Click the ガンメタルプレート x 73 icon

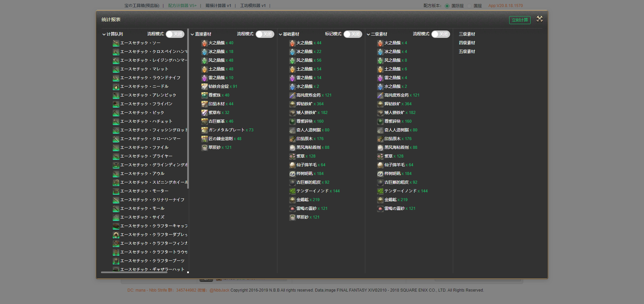point(204,130)
